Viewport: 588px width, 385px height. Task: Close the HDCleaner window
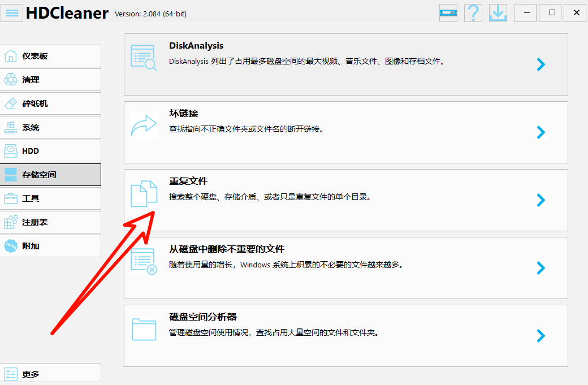pyautogui.click(x=575, y=13)
